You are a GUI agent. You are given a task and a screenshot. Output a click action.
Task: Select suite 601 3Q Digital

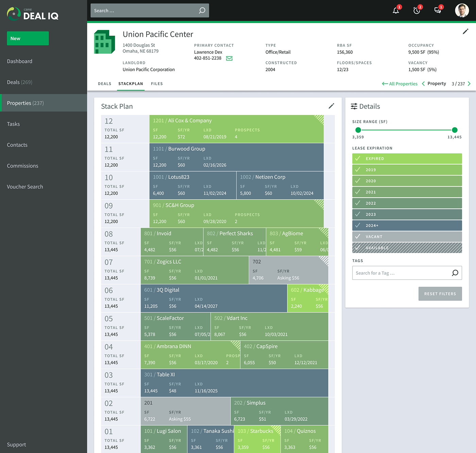(214, 298)
